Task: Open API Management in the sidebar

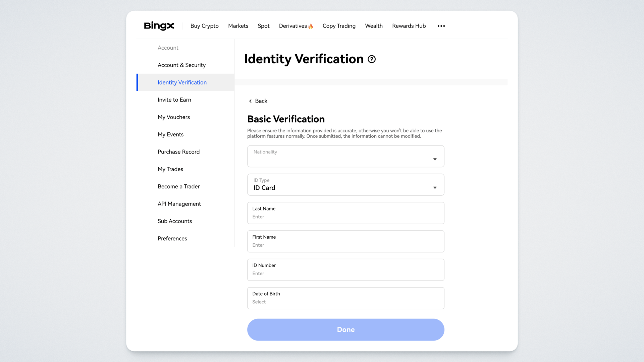Action: pyautogui.click(x=179, y=204)
